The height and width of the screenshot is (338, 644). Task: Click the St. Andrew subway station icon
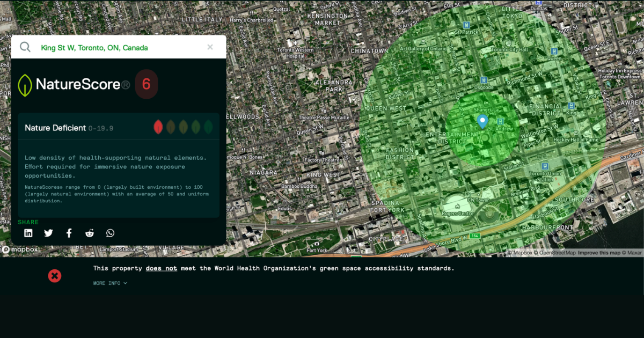coord(500,122)
